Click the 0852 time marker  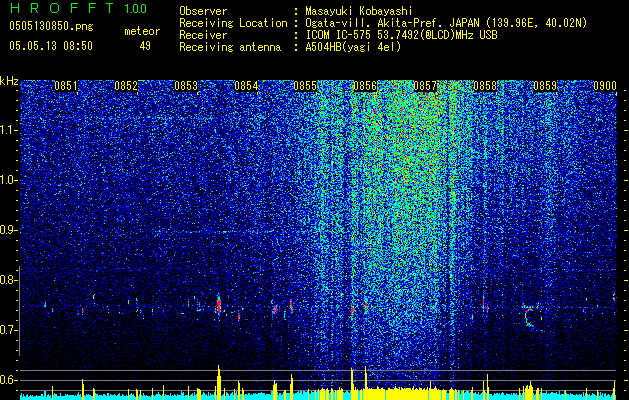126,86
